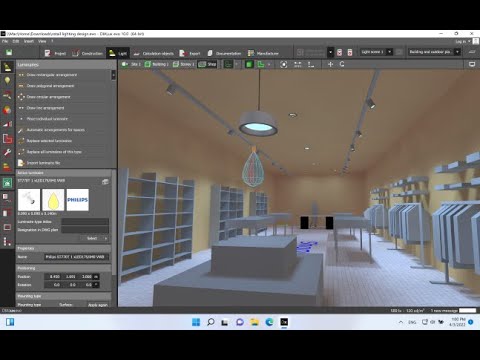Open the Building and outdoor dropdown
Image resolution: width=480 pixels, height=360 pixels.
point(435,52)
